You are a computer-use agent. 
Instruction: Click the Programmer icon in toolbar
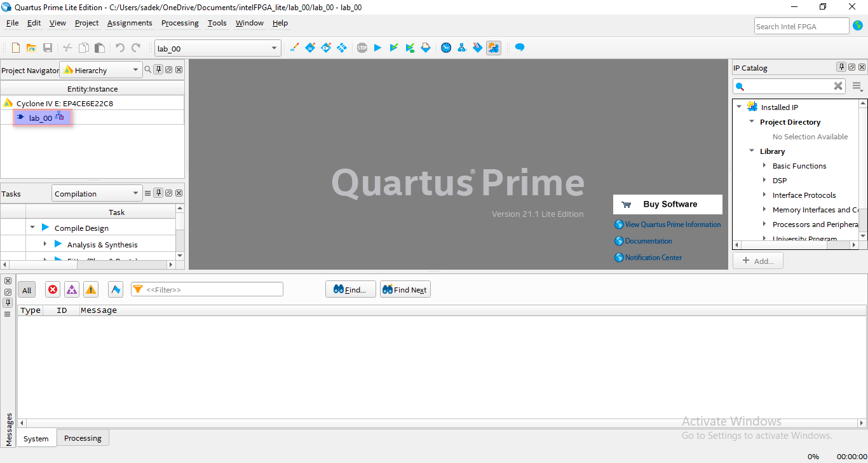(478, 48)
